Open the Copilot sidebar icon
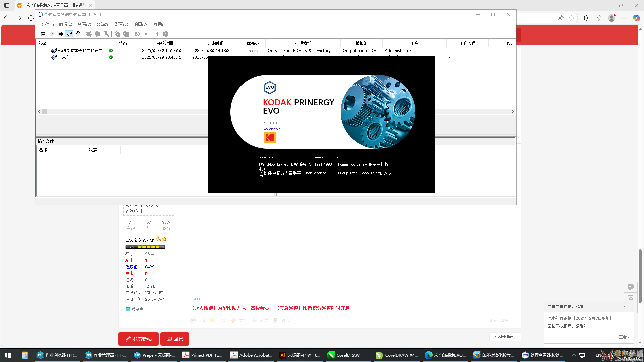 (636, 18)
